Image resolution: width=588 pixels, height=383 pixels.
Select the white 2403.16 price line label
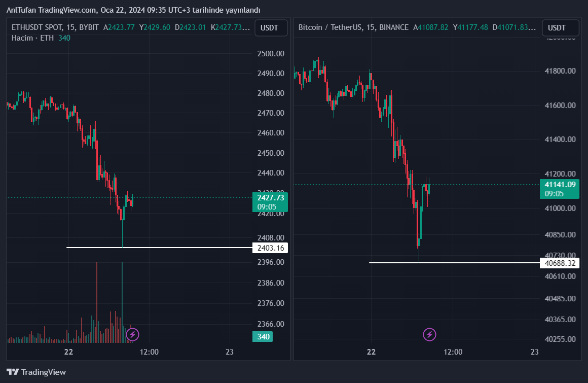[x=270, y=248]
